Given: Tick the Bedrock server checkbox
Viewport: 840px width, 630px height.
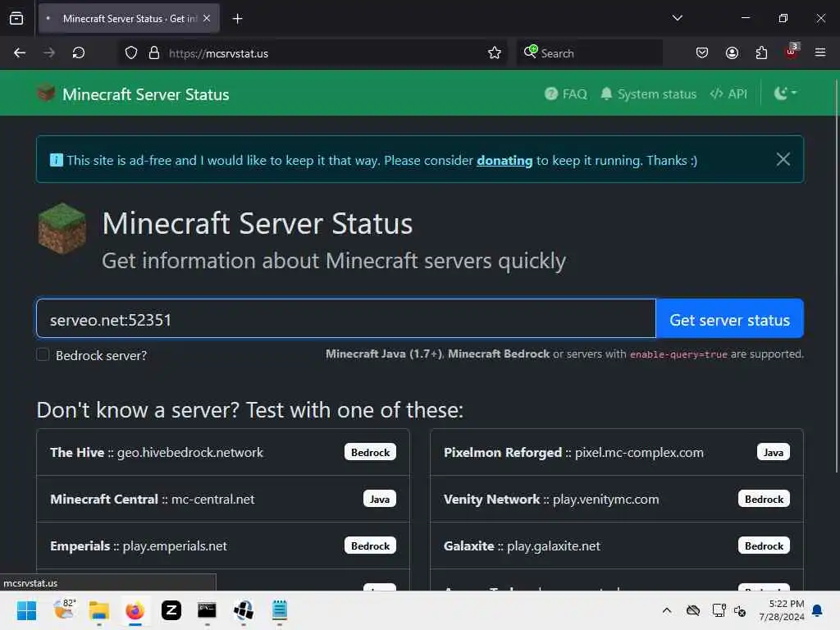Looking at the screenshot, I should pyautogui.click(x=43, y=354).
